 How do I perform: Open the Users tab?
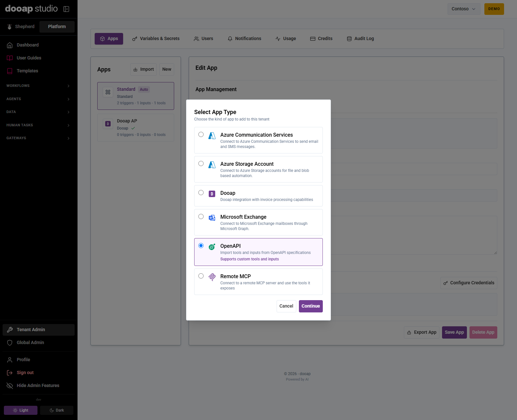click(x=203, y=39)
